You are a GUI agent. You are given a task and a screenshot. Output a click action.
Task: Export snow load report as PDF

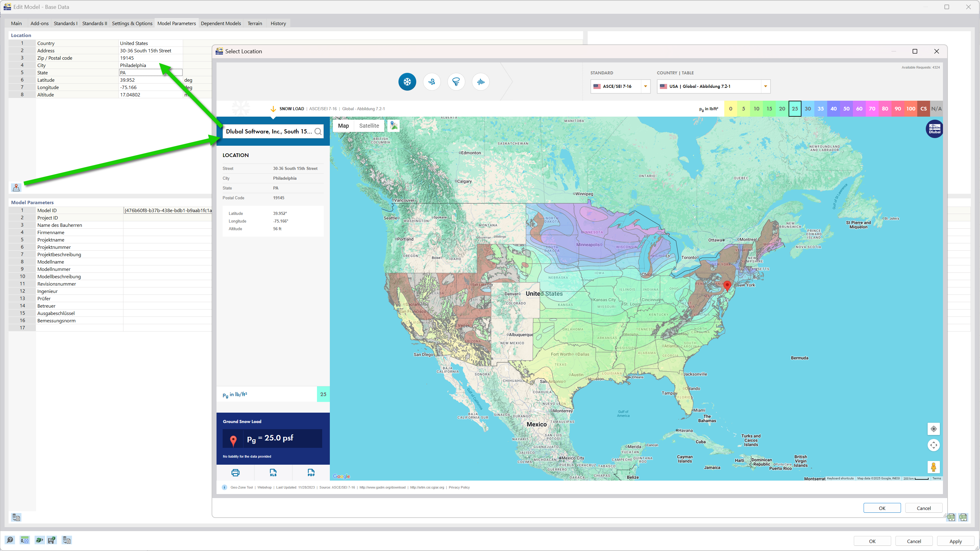(311, 473)
